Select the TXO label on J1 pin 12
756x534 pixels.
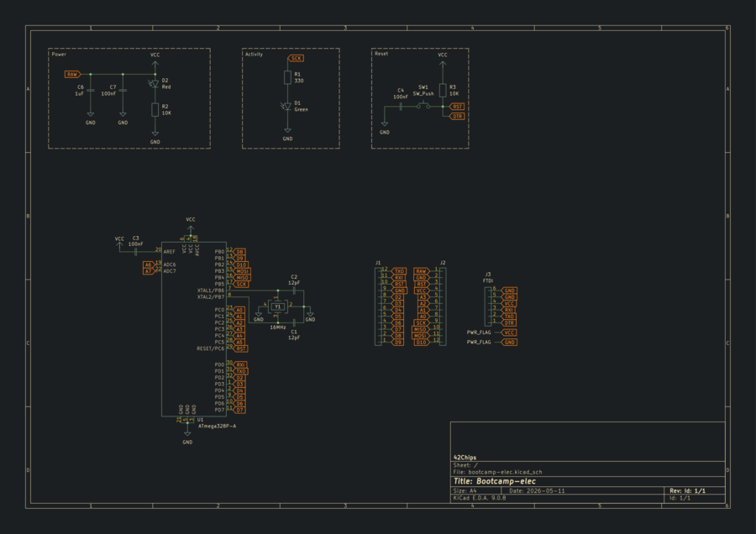click(x=399, y=271)
